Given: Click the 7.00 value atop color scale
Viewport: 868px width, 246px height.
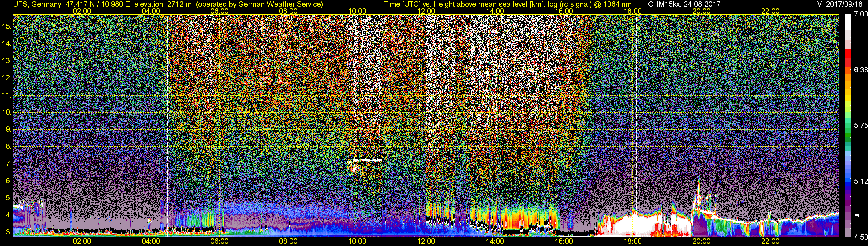Looking at the screenshot, I should (x=861, y=14).
